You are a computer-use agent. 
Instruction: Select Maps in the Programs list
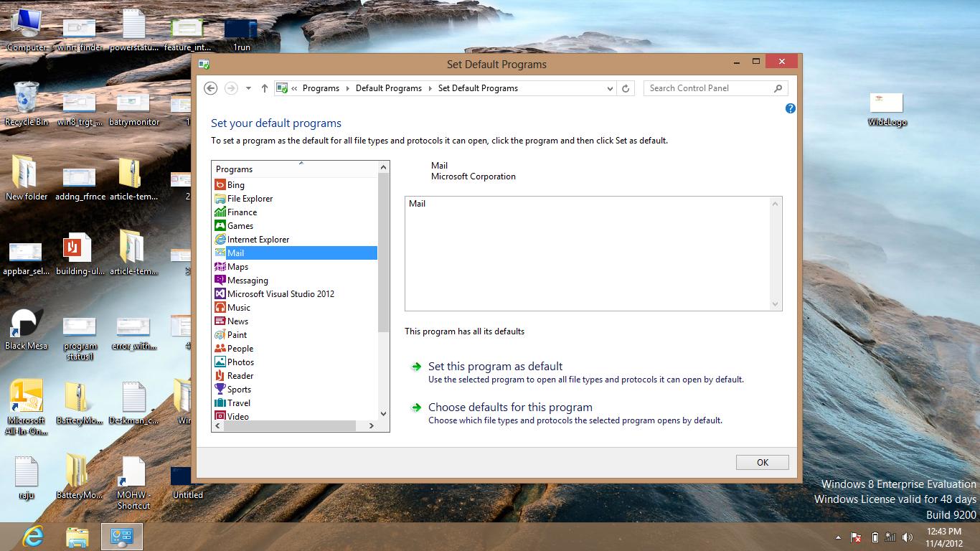[x=296, y=267]
